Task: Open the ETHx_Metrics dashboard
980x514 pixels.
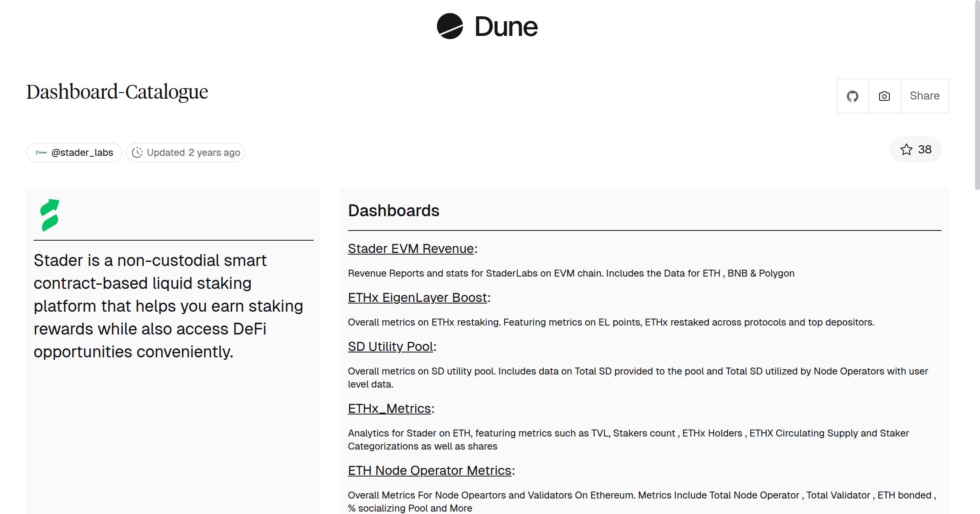Action: pos(389,408)
